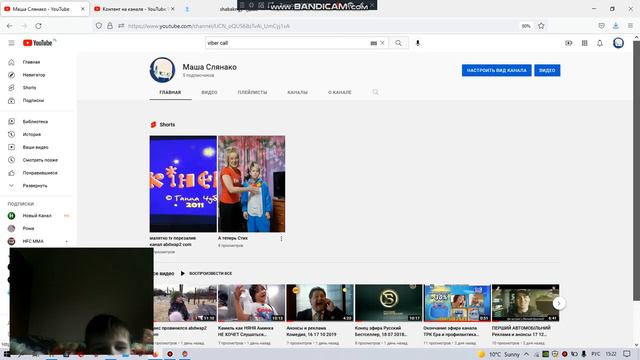Click the browser address bar URL

[x=209, y=26]
